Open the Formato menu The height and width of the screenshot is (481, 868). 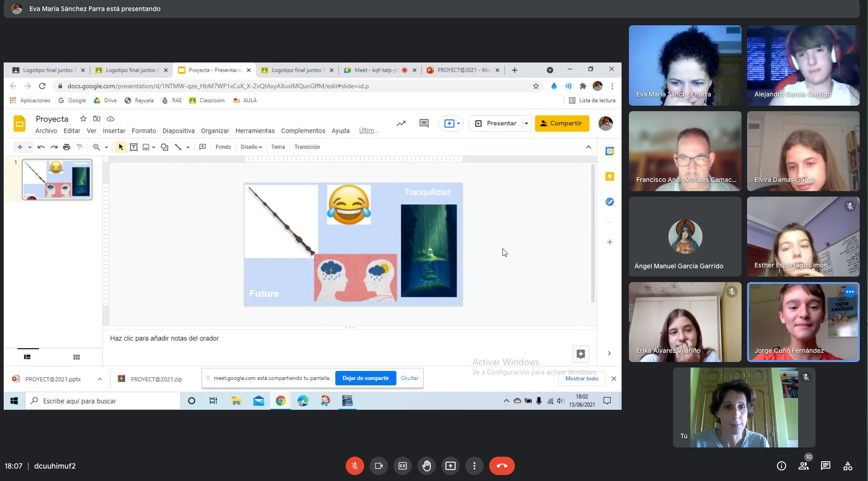(144, 130)
